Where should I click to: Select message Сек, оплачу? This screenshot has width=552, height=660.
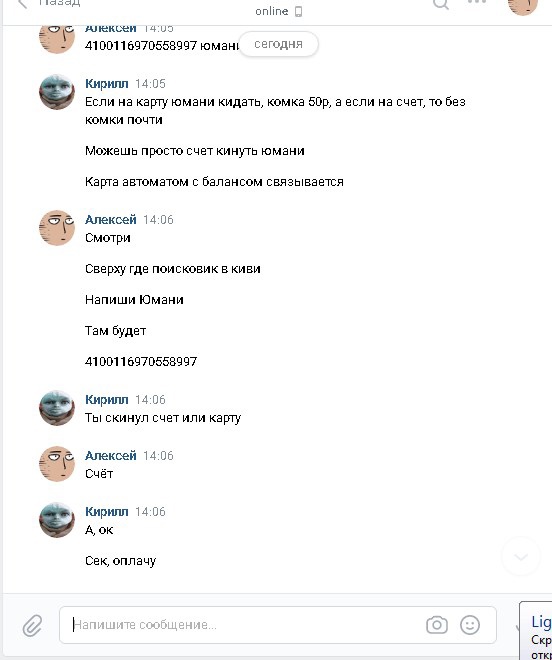click(120, 561)
